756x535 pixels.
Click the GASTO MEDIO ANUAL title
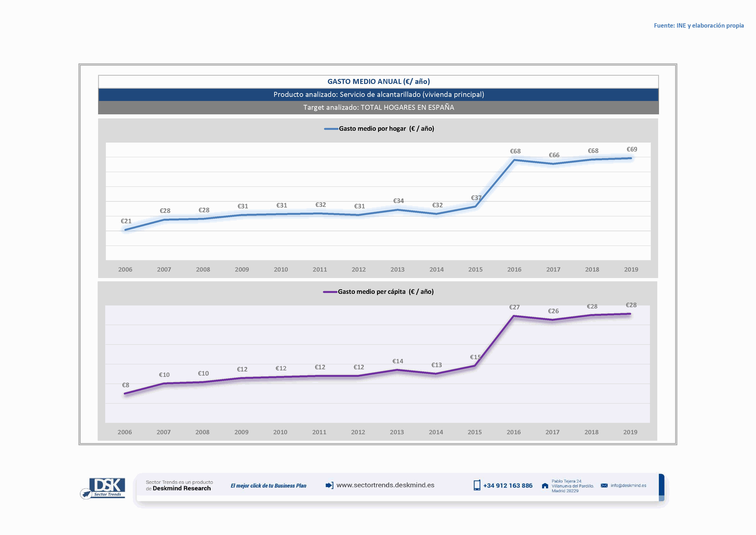(x=378, y=81)
